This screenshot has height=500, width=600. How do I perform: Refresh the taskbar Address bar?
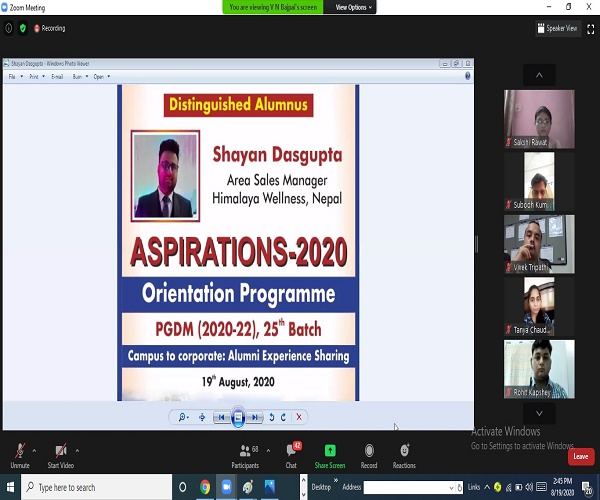[x=460, y=487]
